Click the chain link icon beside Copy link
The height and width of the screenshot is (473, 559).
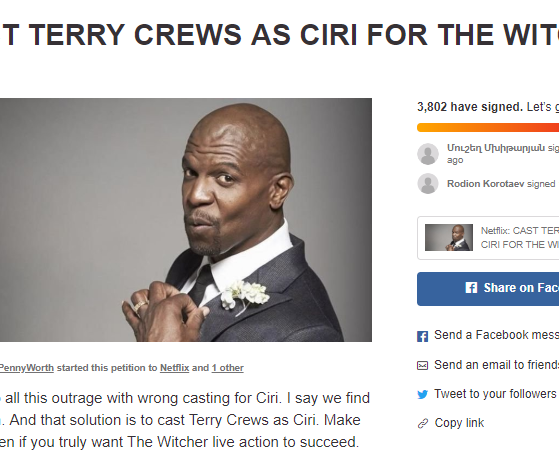tap(422, 423)
